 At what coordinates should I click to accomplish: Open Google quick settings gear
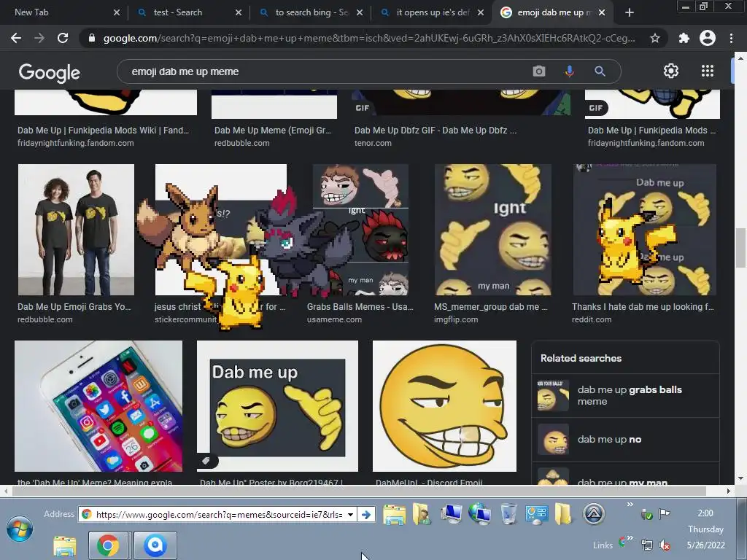tap(671, 71)
